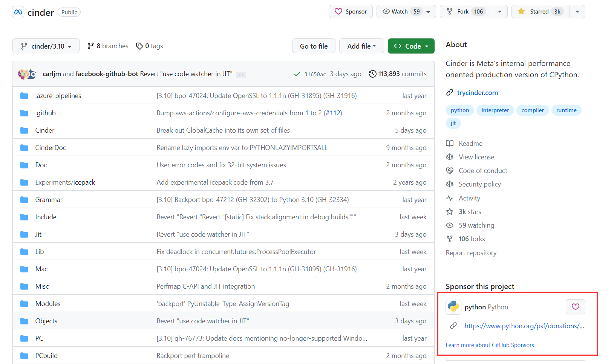Viewport: 614px width, 364px height.
Task: Select the compiler topic tag
Action: tap(532, 110)
